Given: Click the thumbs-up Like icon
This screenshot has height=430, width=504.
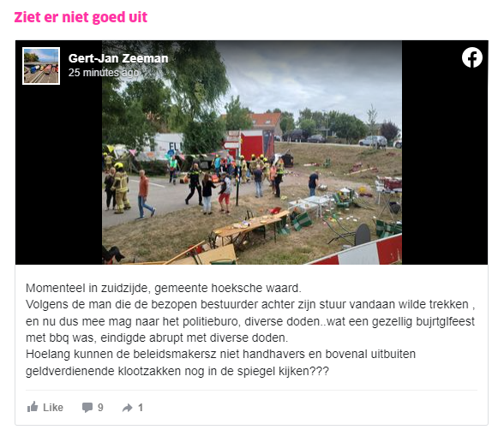Looking at the screenshot, I should pos(33,407).
